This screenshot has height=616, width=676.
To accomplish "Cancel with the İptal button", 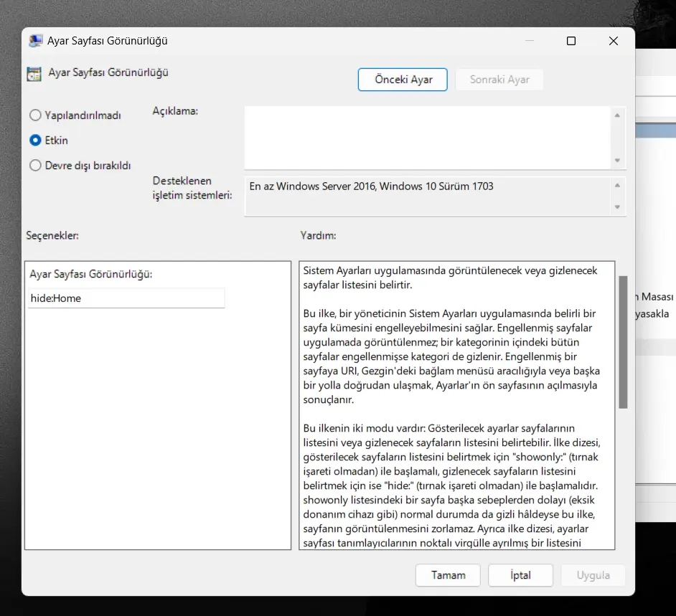I will (x=520, y=575).
